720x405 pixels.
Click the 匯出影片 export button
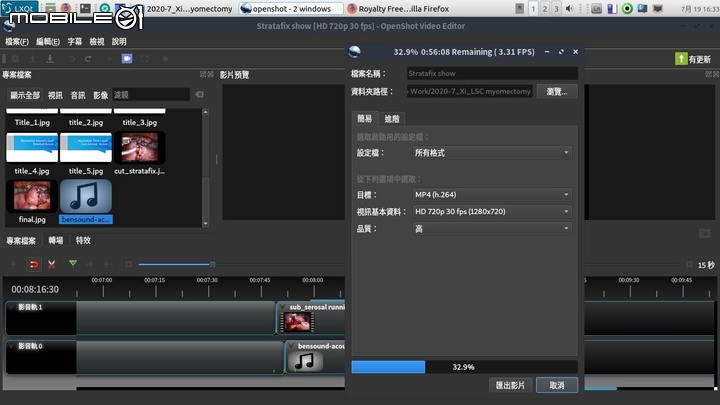coord(510,385)
